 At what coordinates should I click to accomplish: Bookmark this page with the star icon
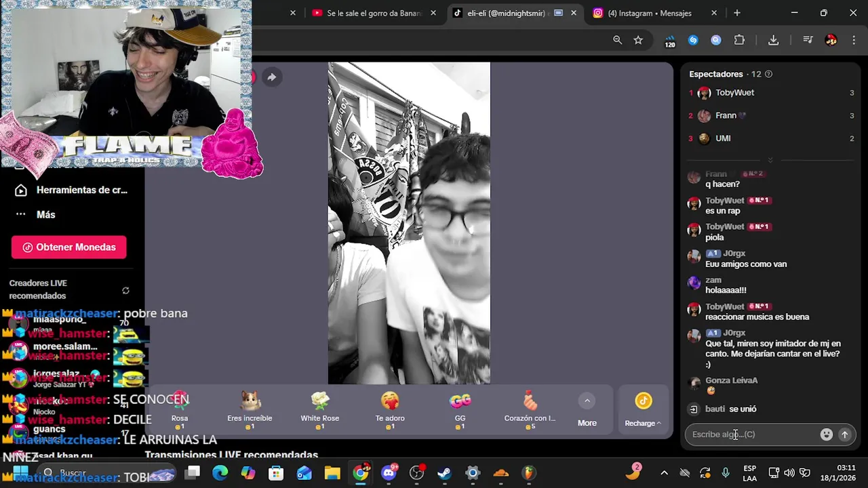coord(638,40)
